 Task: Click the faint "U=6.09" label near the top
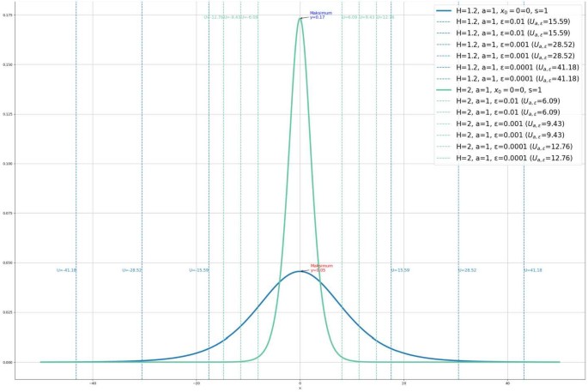coord(349,17)
